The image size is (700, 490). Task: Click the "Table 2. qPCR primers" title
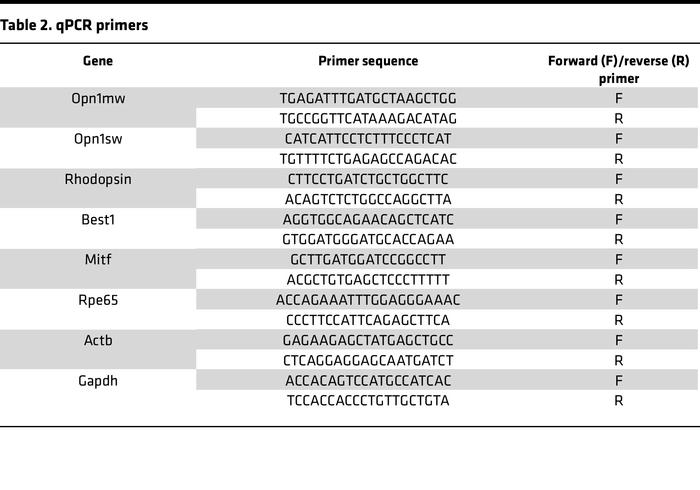point(75,25)
